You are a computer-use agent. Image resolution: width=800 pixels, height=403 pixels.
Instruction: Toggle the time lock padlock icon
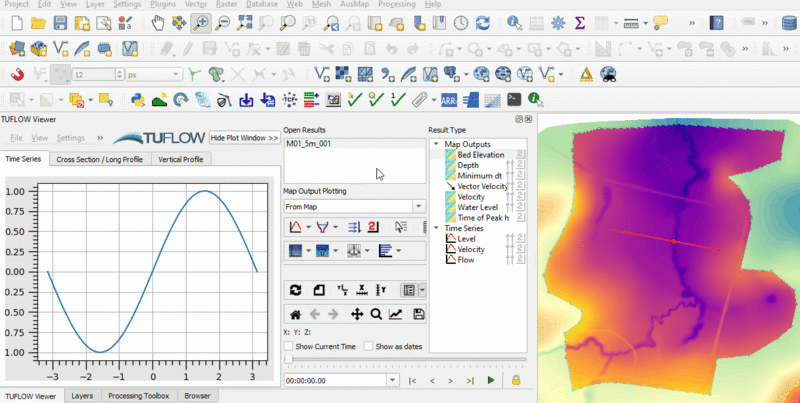pyautogui.click(x=516, y=381)
